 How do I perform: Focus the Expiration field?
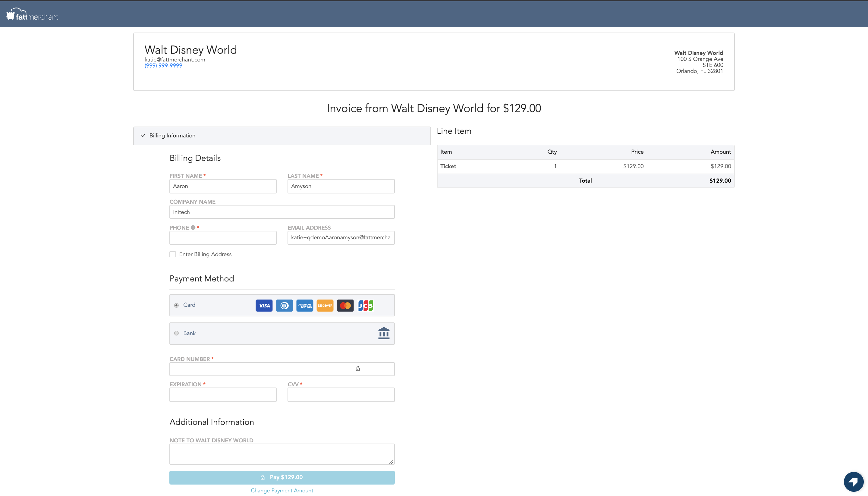pos(223,394)
